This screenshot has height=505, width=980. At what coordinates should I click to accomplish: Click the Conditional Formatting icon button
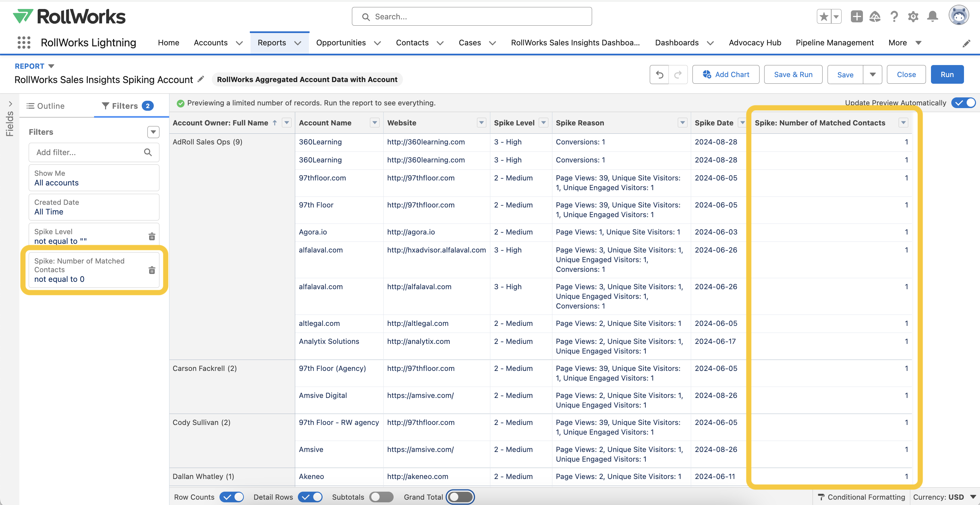821,497
